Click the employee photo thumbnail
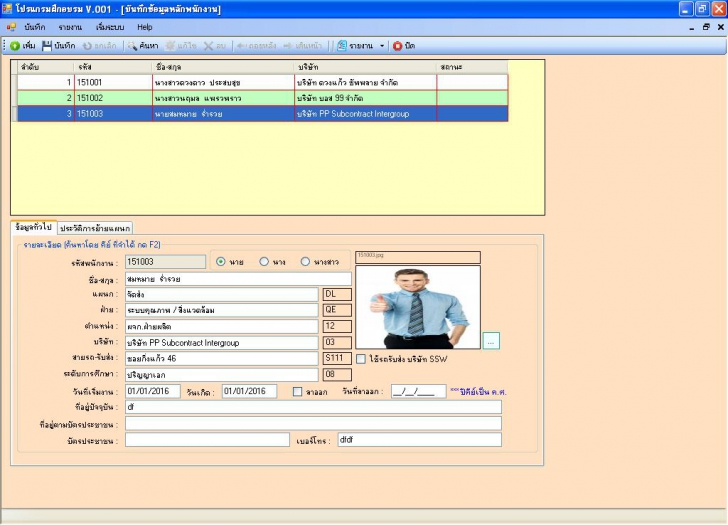 click(417, 306)
